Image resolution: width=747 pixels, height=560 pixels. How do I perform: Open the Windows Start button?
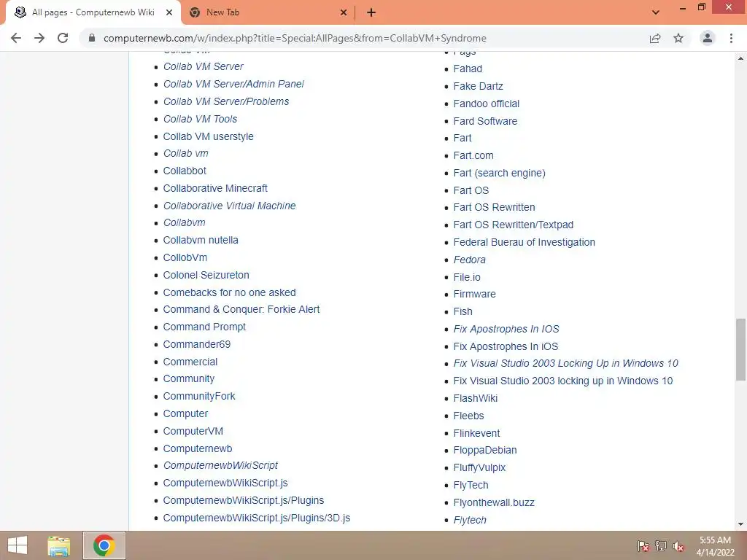[x=18, y=545]
